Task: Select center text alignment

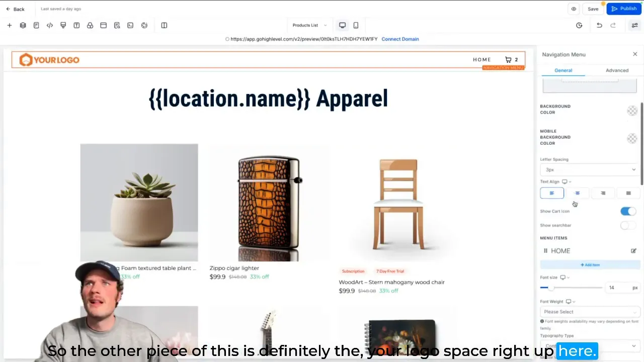Action: click(577, 193)
